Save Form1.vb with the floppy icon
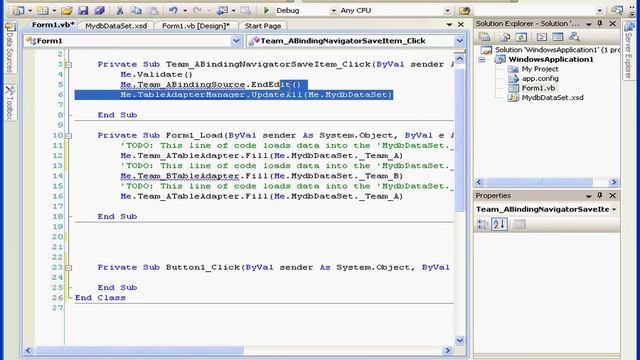Viewport: 640px width, 360px height. pos(83,11)
